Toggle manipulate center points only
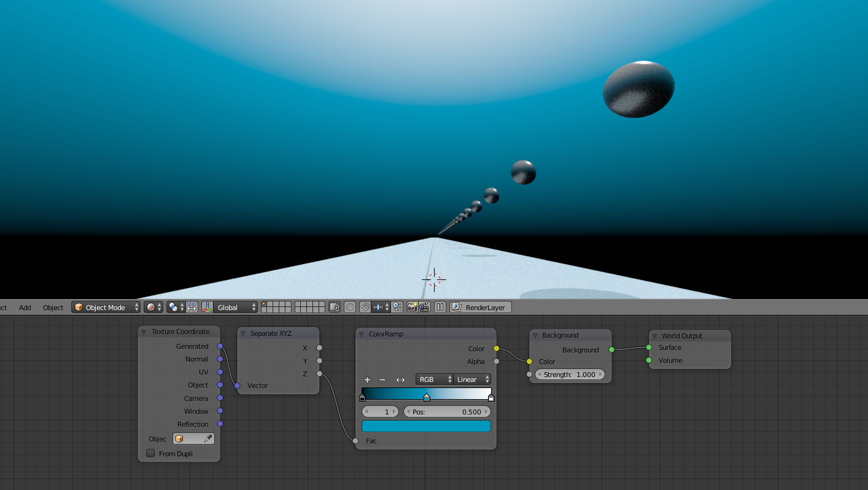This screenshot has height=490, width=868. click(x=192, y=307)
